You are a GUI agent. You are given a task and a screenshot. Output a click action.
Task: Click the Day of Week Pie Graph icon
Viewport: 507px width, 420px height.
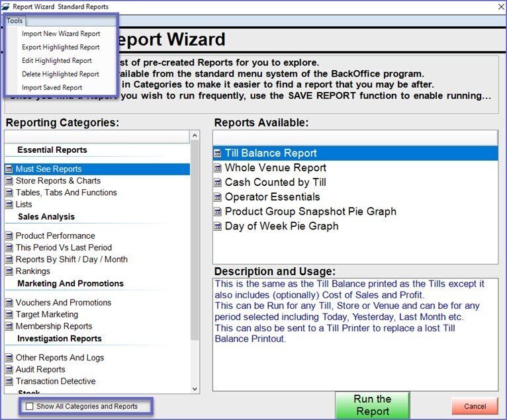coord(218,226)
